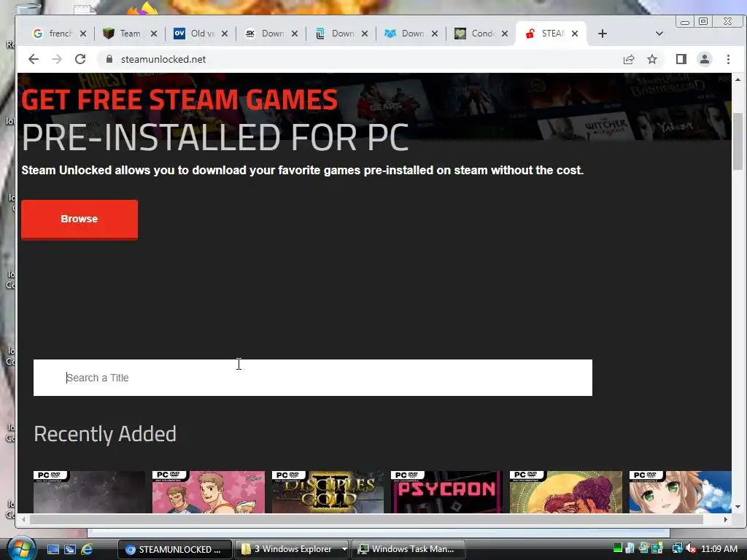747x560 pixels.
Task: Click the horizontal scrollbar left arrow
Action: point(23,519)
